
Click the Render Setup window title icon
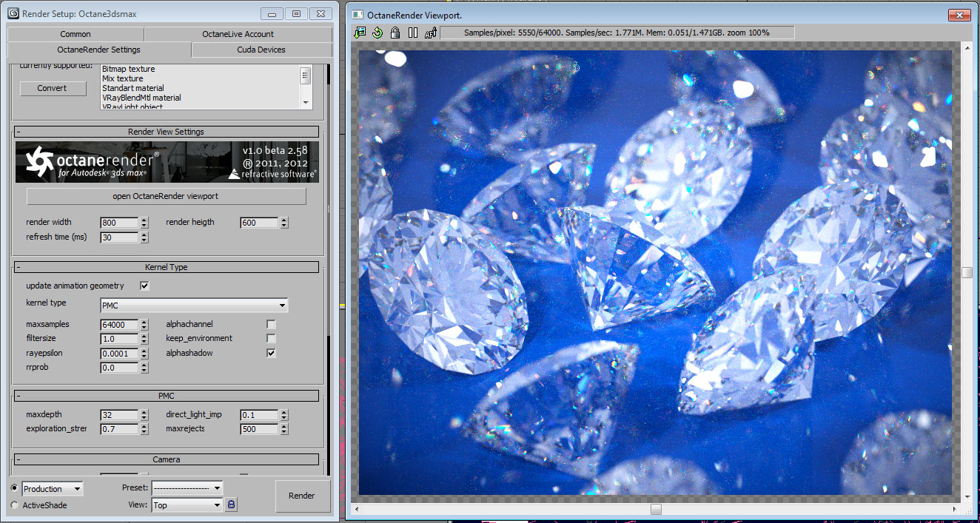point(13,13)
